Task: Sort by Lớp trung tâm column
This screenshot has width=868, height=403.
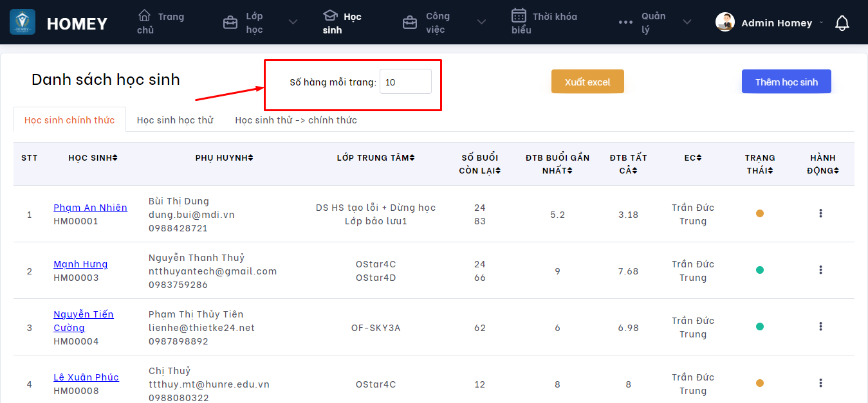Action: coord(376,158)
